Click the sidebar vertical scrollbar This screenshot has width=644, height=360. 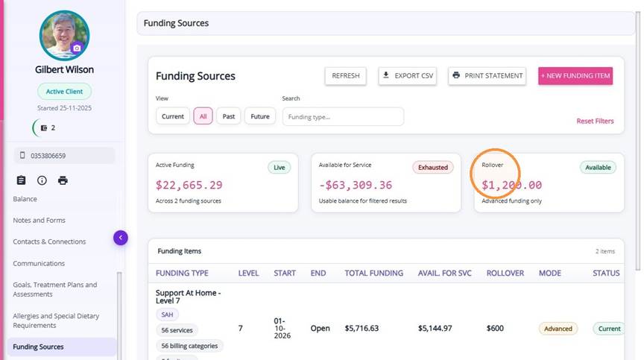click(x=119, y=315)
